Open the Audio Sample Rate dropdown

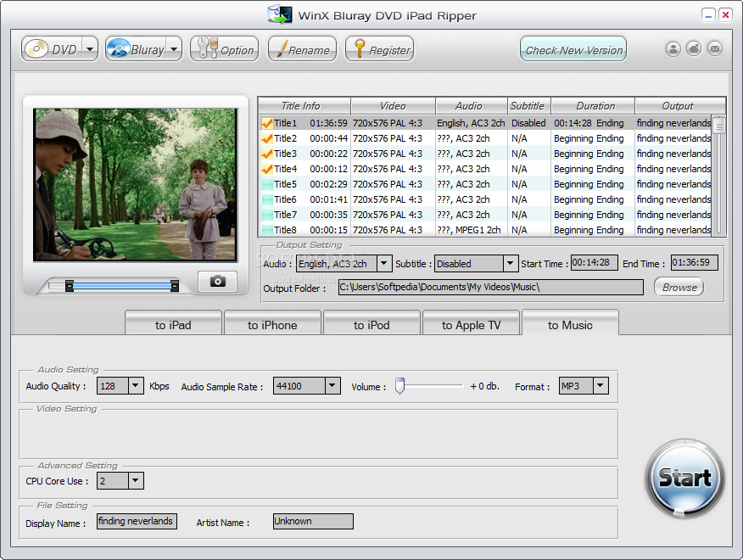tap(332, 386)
